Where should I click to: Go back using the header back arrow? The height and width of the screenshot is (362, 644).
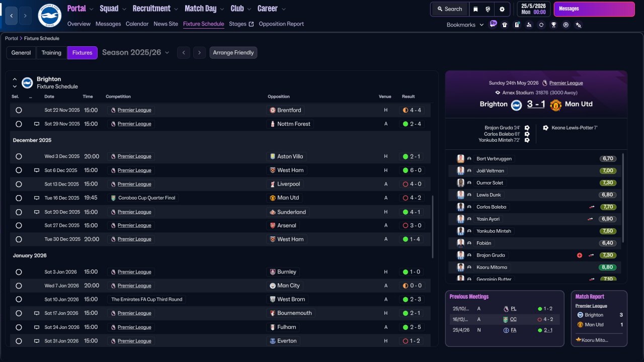click(12, 16)
